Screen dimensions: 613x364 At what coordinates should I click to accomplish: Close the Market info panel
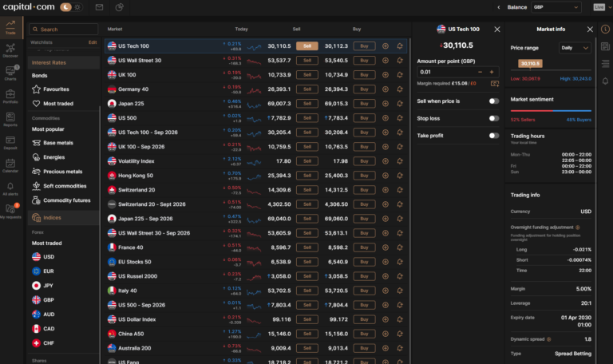[591, 30]
